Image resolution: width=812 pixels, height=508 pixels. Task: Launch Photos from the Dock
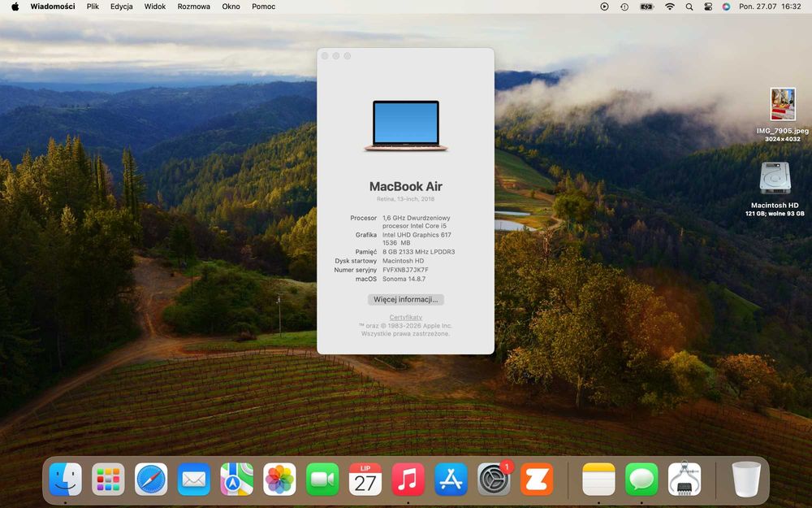pyautogui.click(x=279, y=480)
